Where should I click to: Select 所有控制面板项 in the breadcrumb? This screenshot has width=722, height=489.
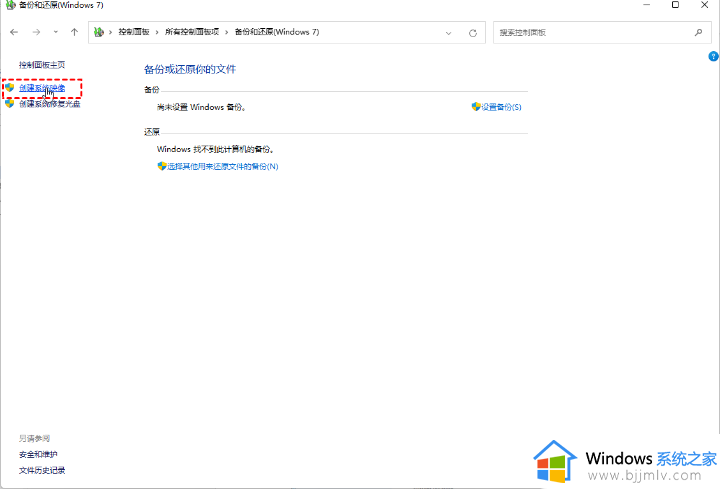[x=192, y=32]
